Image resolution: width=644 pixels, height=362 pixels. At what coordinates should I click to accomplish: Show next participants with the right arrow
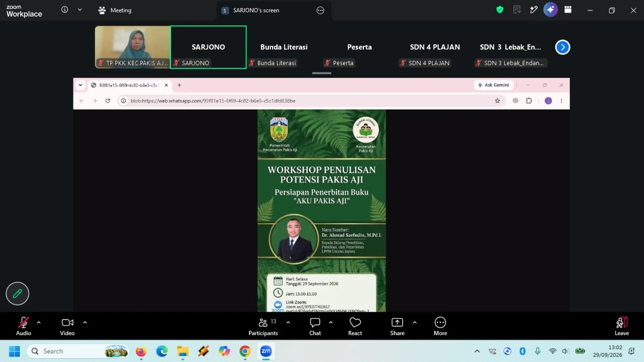pos(562,47)
